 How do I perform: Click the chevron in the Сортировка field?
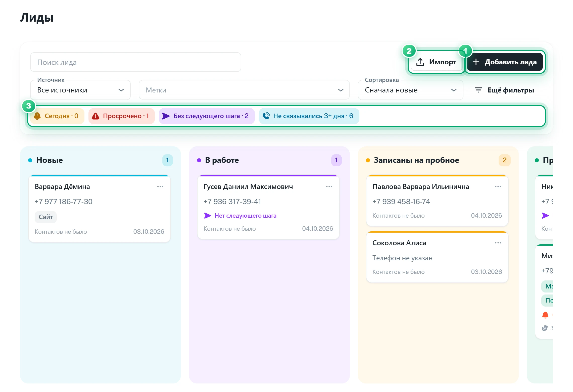click(454, 90)
